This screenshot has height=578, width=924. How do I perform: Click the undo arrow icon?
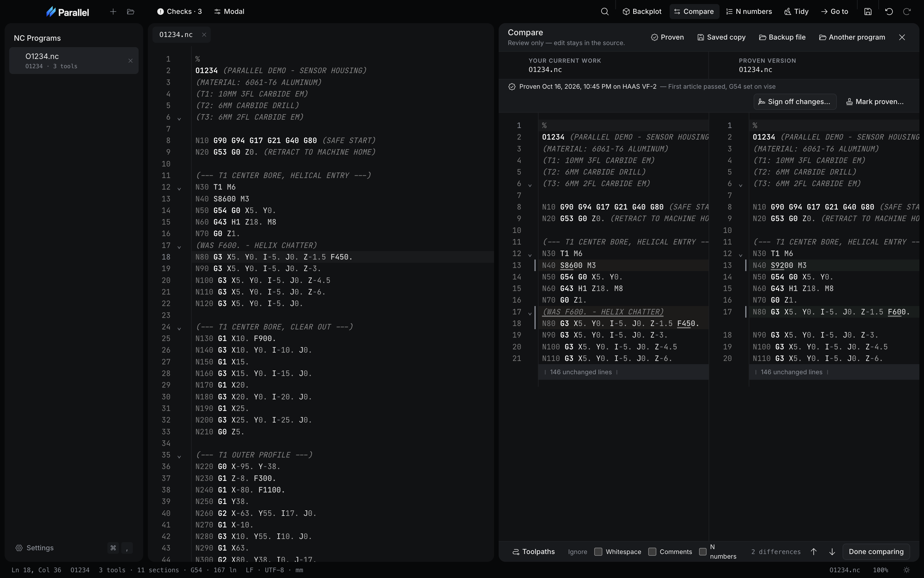point(889,12)
